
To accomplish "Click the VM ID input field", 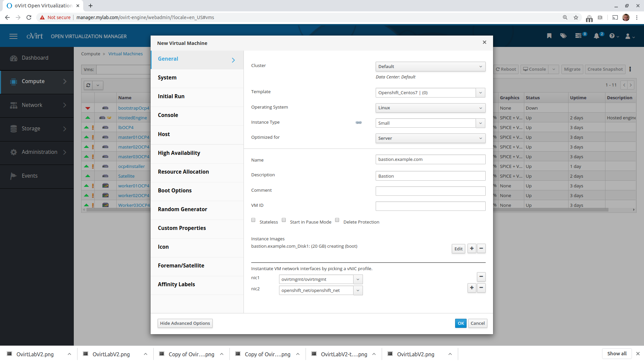I will click(430, 206).
